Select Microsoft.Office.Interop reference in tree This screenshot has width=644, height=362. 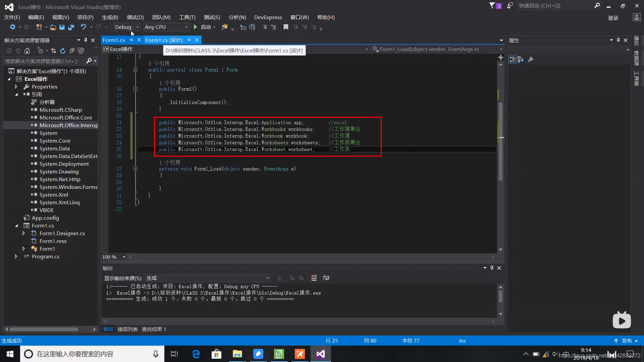click(69, 125)
